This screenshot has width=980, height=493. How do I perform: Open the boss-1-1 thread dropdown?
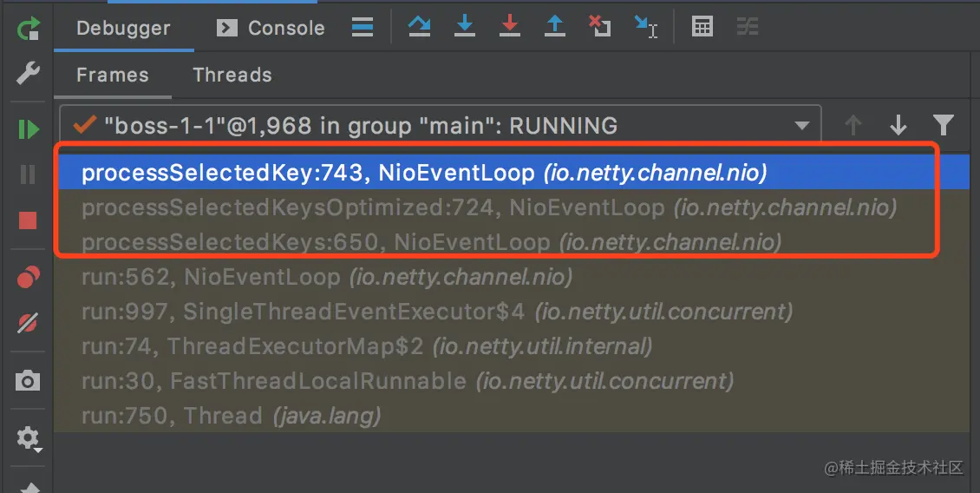click(x=440, y=126)
